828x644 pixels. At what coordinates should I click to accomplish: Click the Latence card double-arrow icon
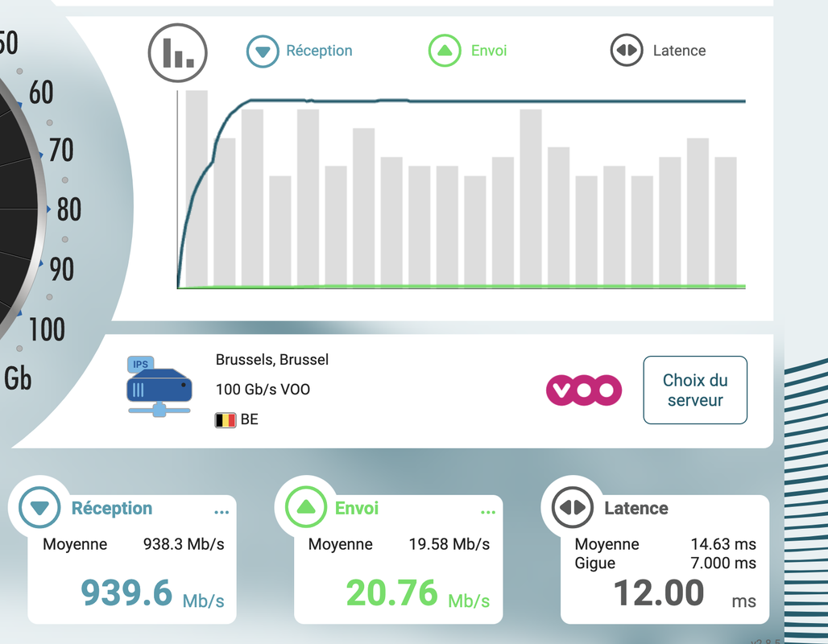pyautogui.click(x=573, y=507)
